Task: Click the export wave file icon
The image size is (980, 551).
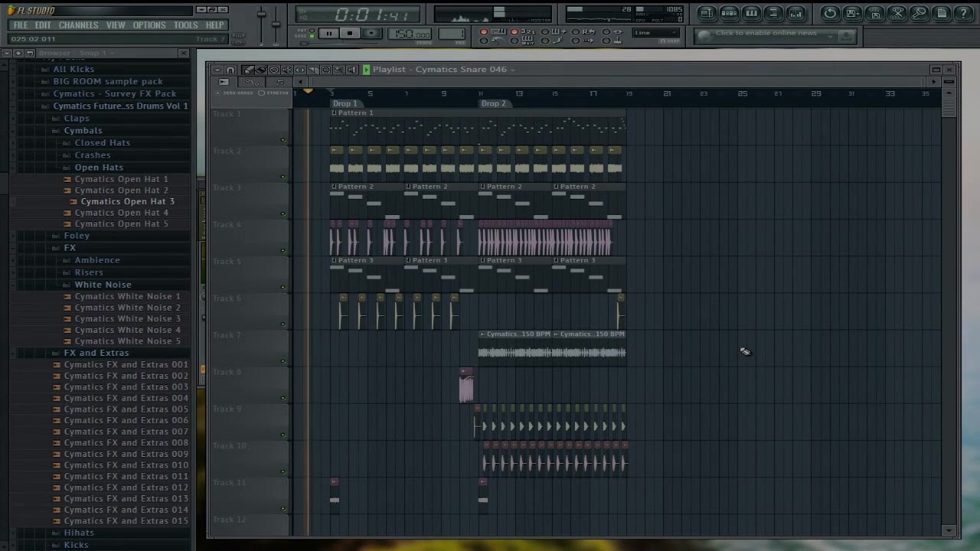Action: (x=875, y=14)
